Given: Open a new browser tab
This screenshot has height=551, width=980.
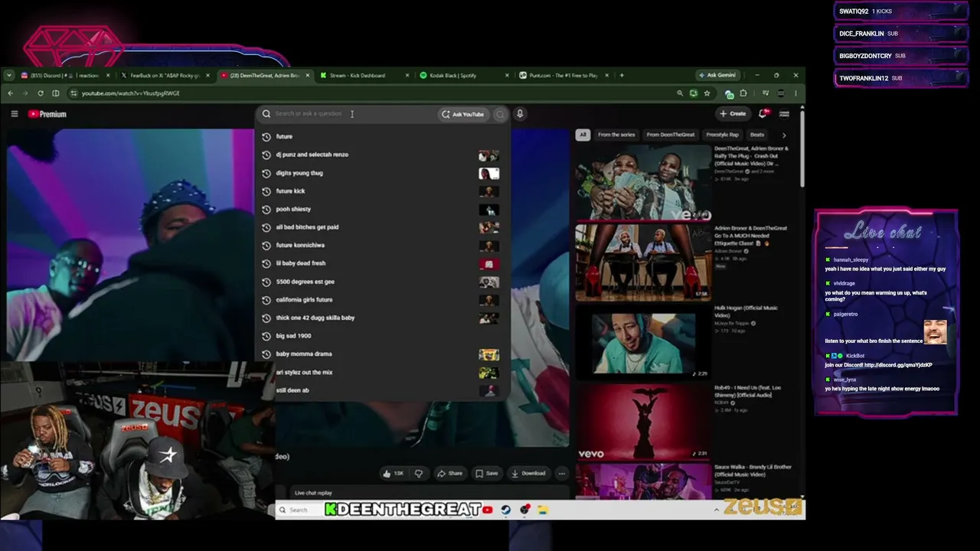Looking at the screenshot, I should pos(622,75).
